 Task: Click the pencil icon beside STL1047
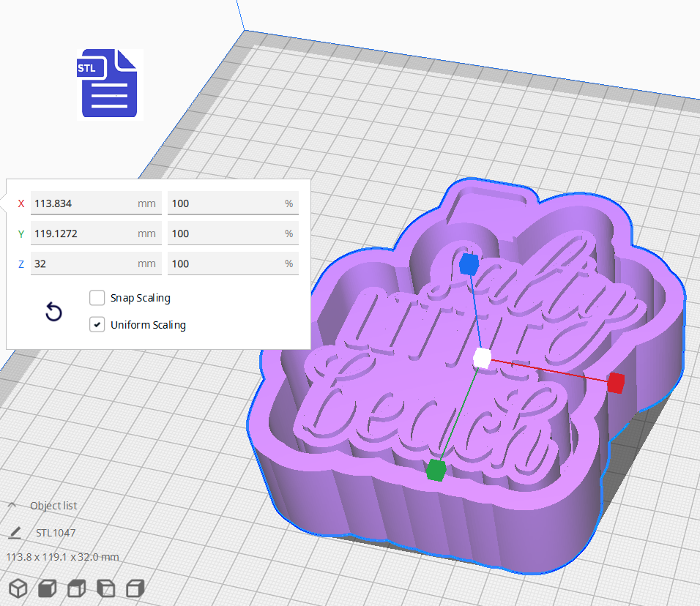click(16, 533)
